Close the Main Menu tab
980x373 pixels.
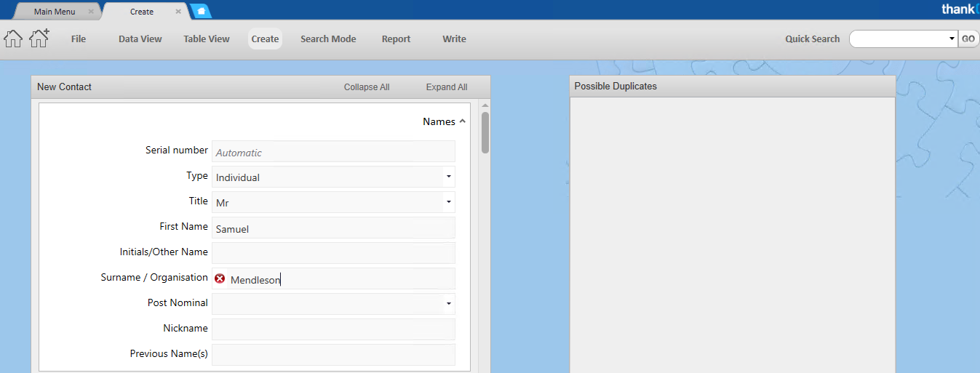(x=91, y=12)
